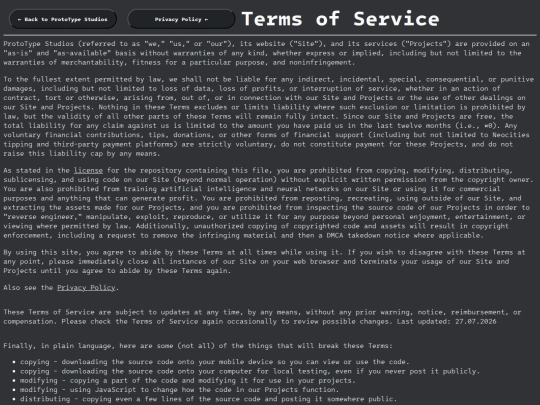The height and width of the screenshot is (405, 540).
Task: Open the Privacy Policy button in header
Action: [x=181, y=19]
